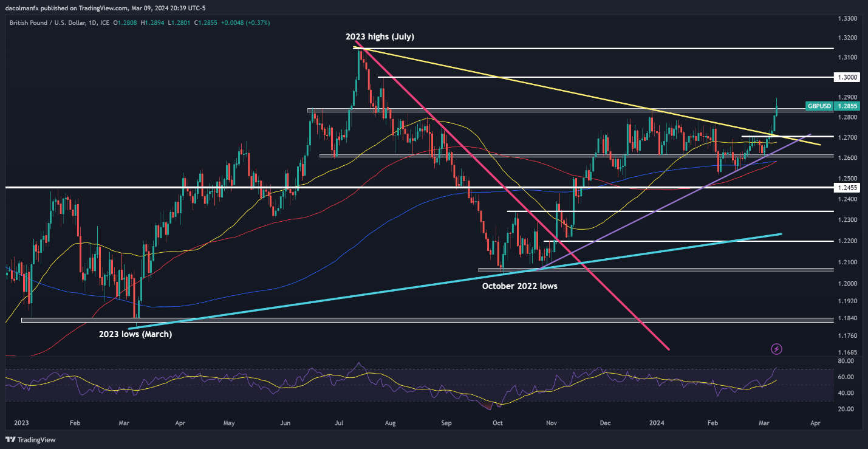Click the green GBPUSD 1.2855 price label
This screenshot has height=449, width=868.
(832, 106)
